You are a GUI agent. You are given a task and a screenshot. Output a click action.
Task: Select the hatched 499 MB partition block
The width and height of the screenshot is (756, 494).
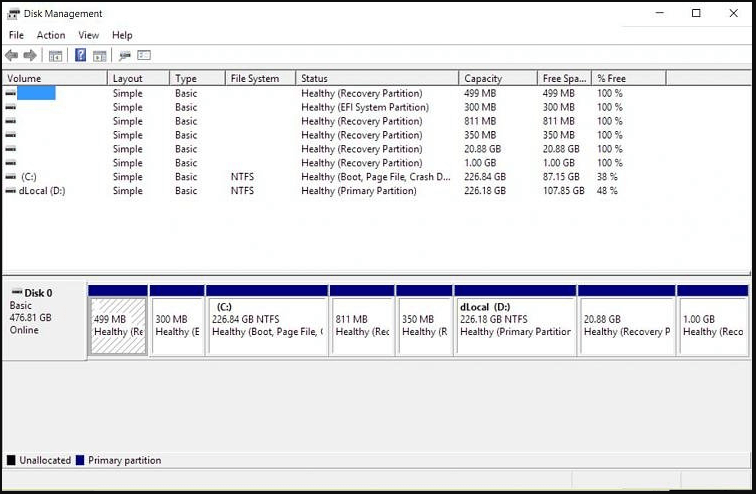(x=118, y=326)
